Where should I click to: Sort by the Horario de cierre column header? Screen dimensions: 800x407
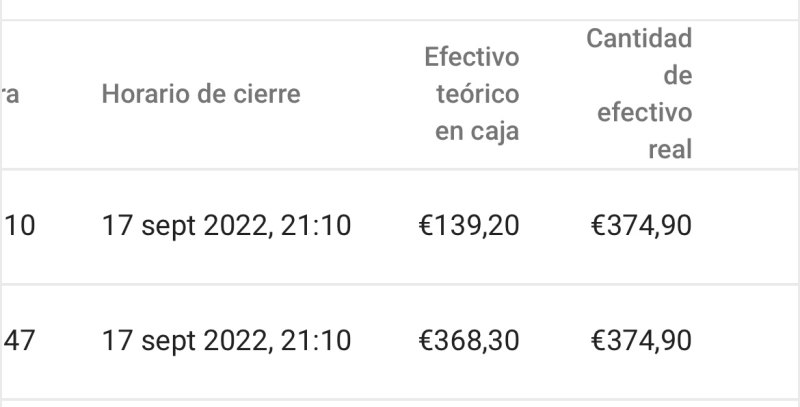201,95
